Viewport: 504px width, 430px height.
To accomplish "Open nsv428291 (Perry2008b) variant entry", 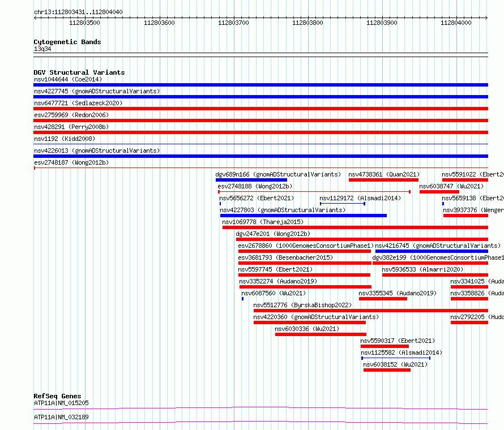I will [x=71, y=127].
